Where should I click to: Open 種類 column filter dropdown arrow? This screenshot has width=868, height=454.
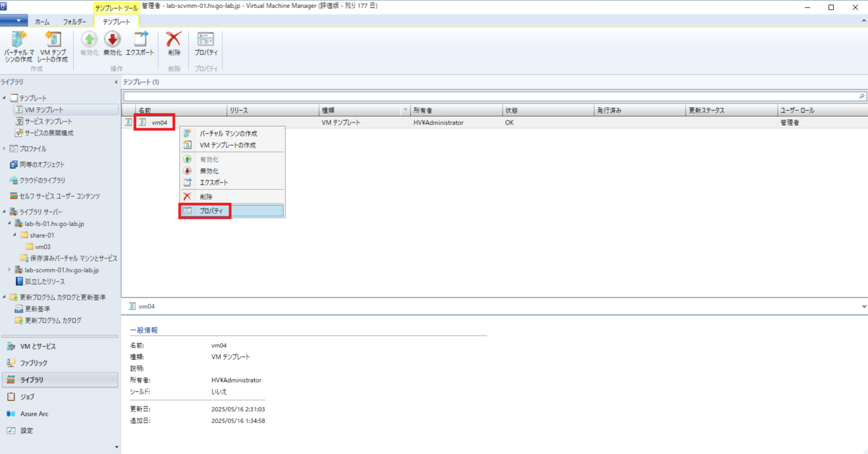[x=405, y=111]
